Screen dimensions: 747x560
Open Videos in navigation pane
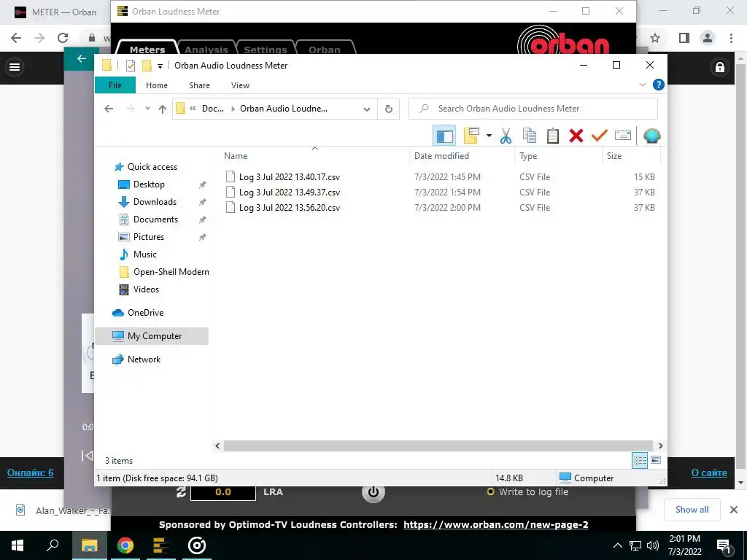point(146,289)
